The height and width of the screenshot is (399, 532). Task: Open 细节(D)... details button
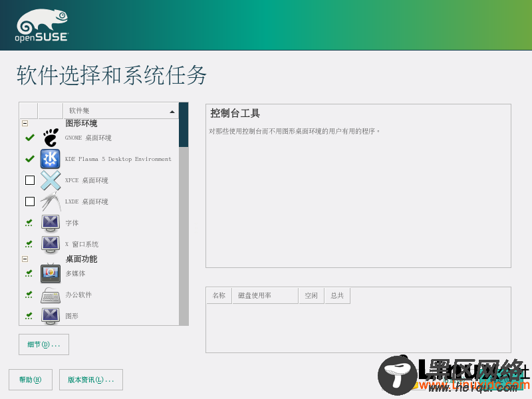pos(44,344)
